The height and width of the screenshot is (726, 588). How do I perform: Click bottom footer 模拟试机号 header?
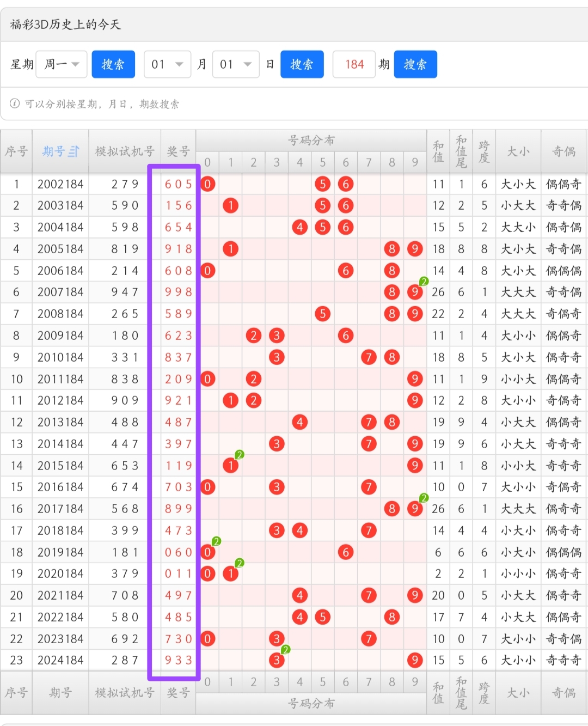pyautogui.click(x=125, y=693)
